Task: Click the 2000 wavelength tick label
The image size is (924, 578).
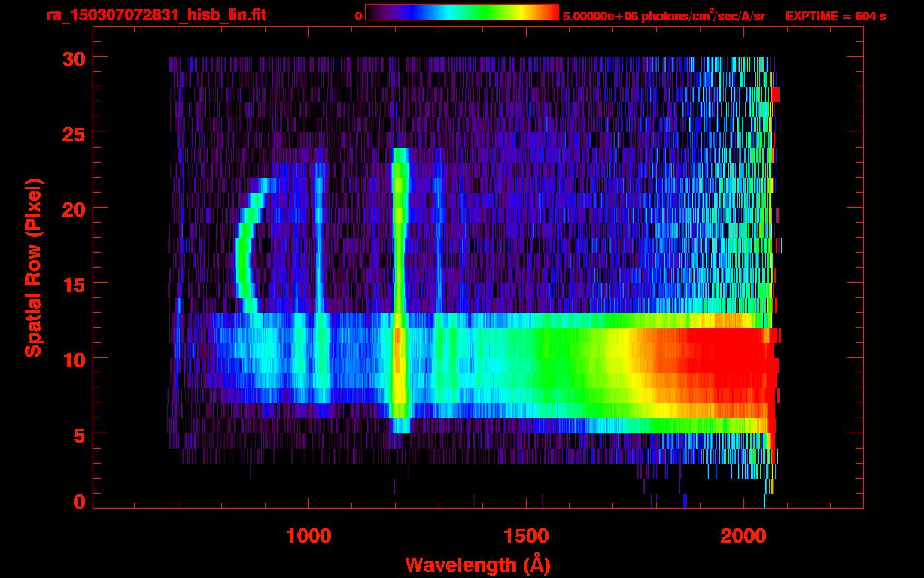Action: click(743, 536)
